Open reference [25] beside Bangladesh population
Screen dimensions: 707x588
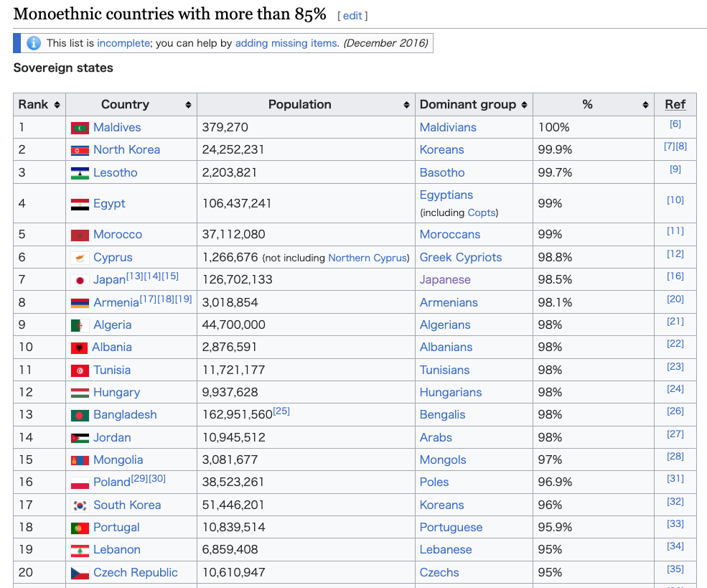[281, 411]
